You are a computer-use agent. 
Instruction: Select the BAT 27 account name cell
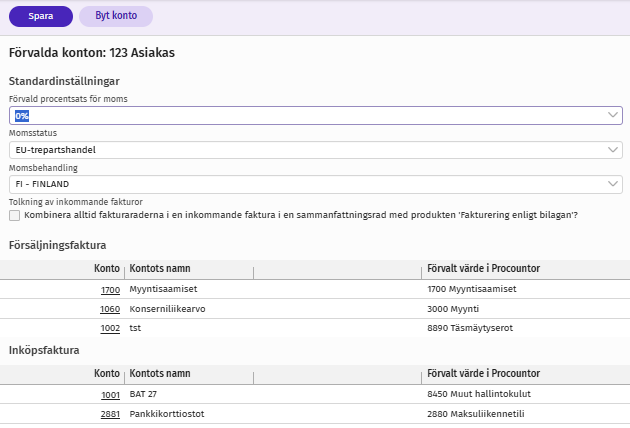[143, 394]
